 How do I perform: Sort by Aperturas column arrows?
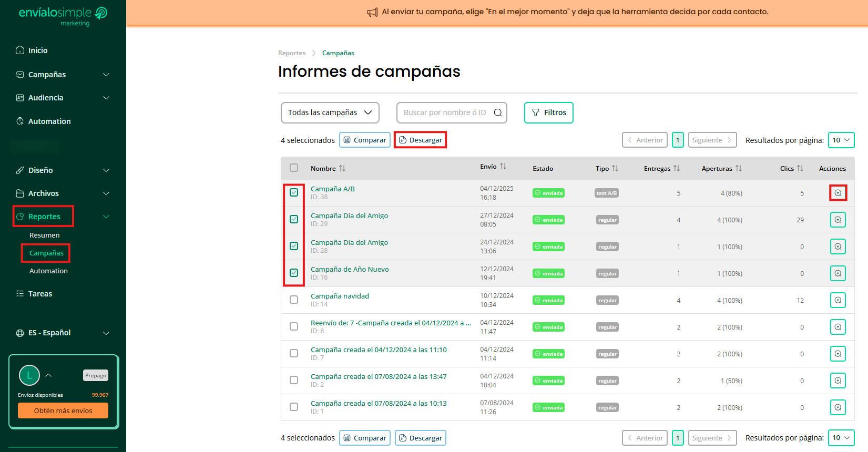coord(739,168)
